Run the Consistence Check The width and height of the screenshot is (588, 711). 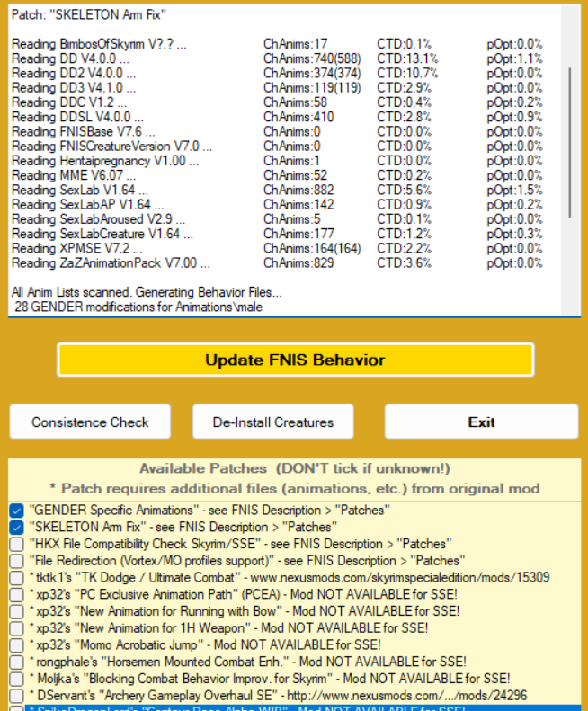(x=90, y=422)
